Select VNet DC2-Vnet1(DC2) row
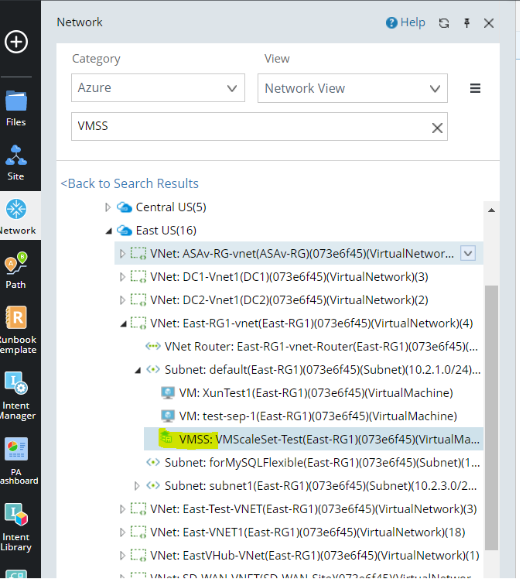520x580 pixels. point(289,300)
